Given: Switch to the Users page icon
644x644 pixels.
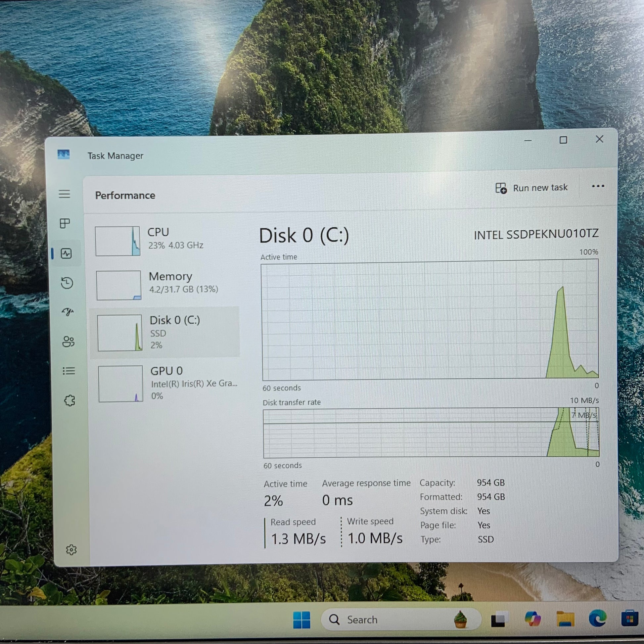Looking at the screenshot, I should pos(68,342).
